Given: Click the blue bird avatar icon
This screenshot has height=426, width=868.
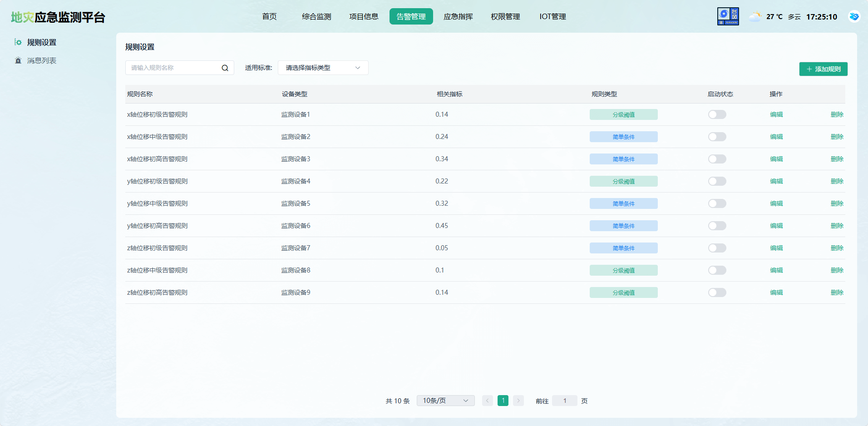Looking at the screenshot, I should click(x=854, y=16).
